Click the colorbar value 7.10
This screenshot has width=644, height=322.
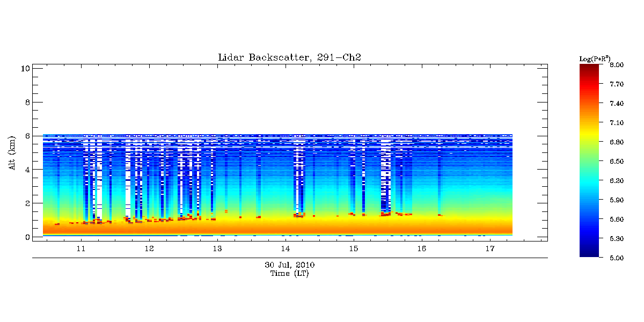click(x=616, y=123)
